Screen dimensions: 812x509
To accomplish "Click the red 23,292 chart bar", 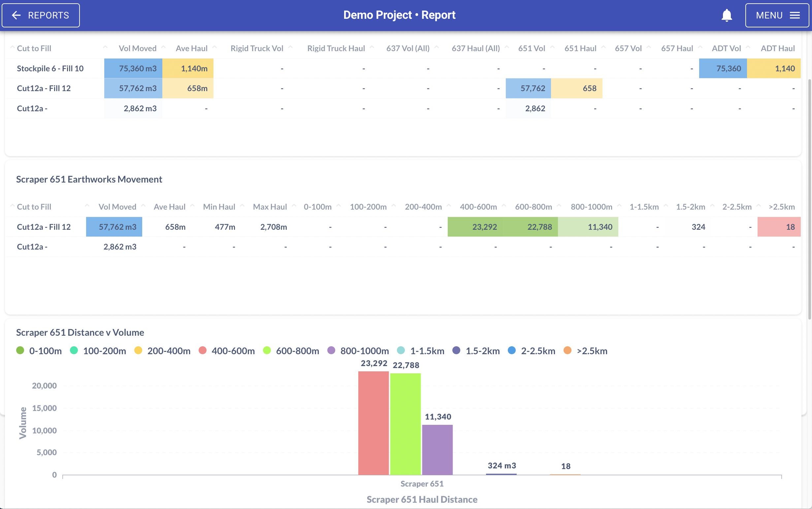I will [x=374, y=423].
